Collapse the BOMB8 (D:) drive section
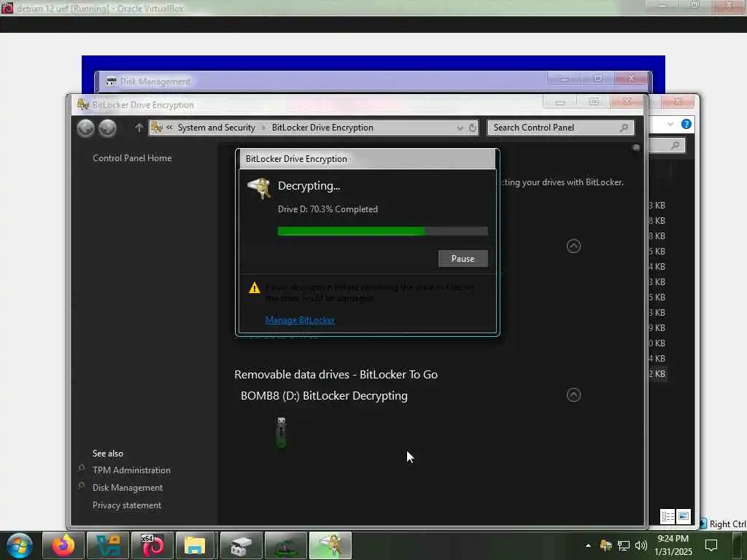747x560 pixels. click(x=573, y=394)
